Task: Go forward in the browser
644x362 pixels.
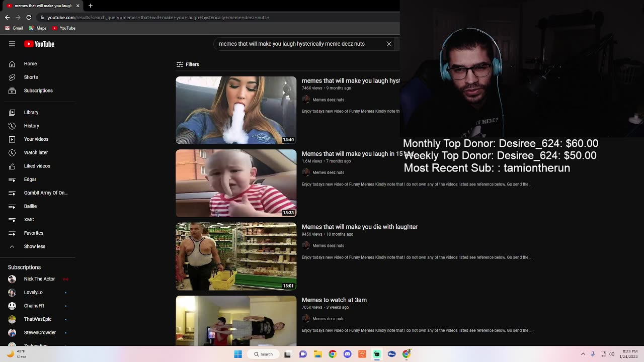Action: [18, 18]
